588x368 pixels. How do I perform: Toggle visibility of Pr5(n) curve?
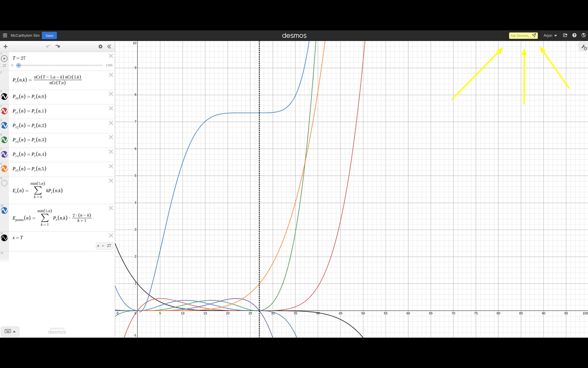pos(4,169)
